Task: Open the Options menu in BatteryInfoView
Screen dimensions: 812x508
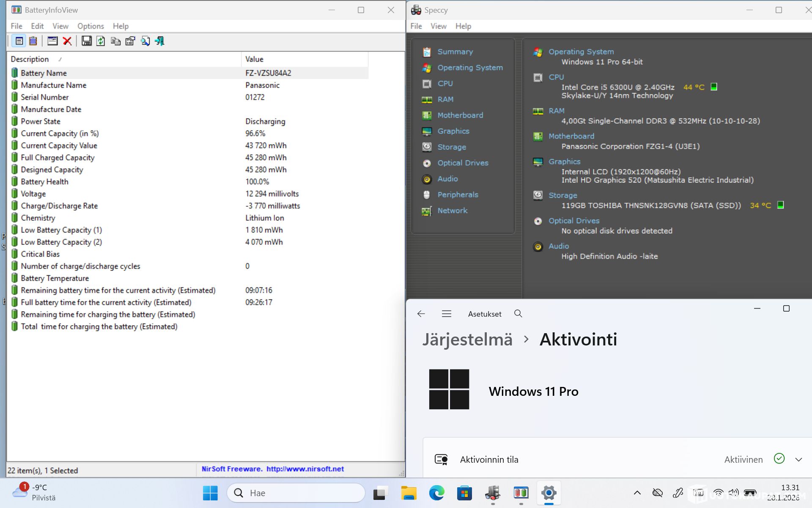Action: [91, 26]
